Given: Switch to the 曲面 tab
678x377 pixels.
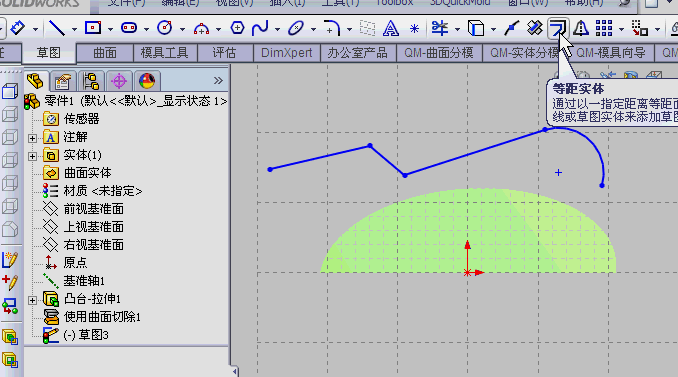Looking at the screenshot, I should pos(105,53).
